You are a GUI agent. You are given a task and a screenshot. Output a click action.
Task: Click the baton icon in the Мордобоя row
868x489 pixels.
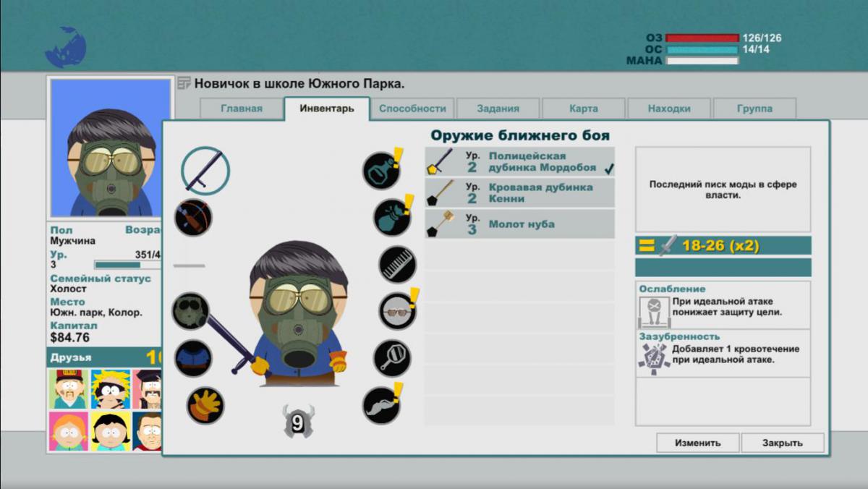(441, 162)
